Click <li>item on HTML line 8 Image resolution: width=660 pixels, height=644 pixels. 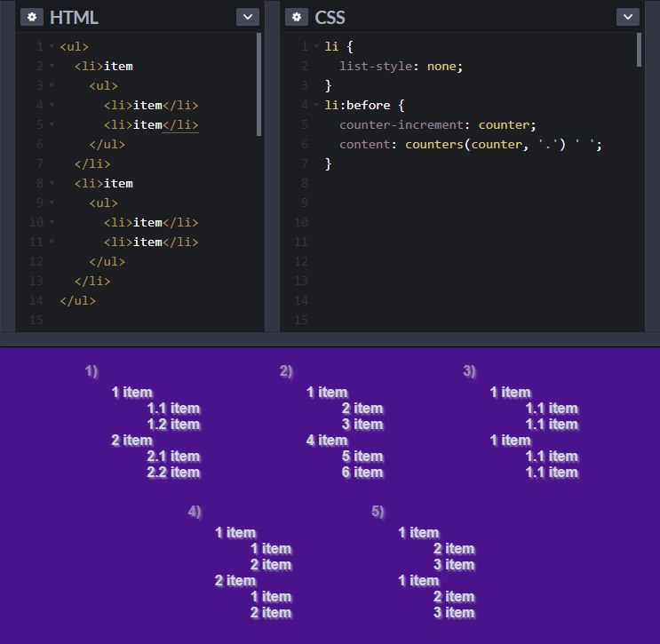(x=104, y=184)
